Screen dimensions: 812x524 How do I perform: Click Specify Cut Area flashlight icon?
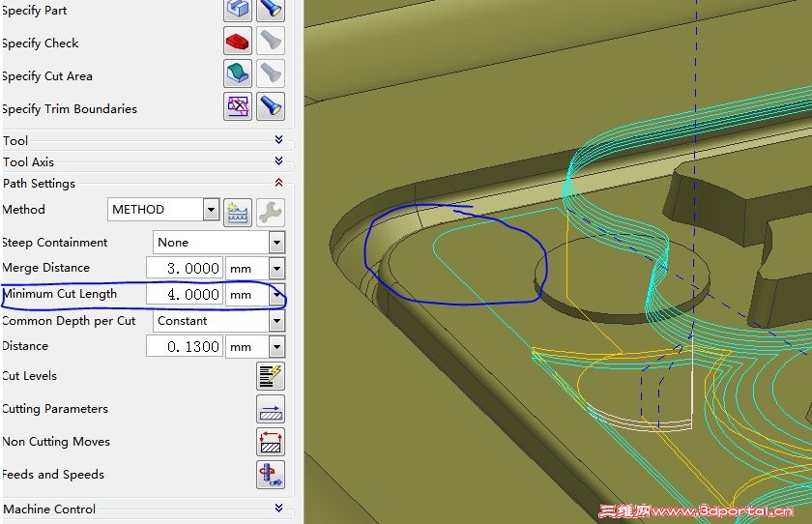pyautogui.click(x=271, y=73)
